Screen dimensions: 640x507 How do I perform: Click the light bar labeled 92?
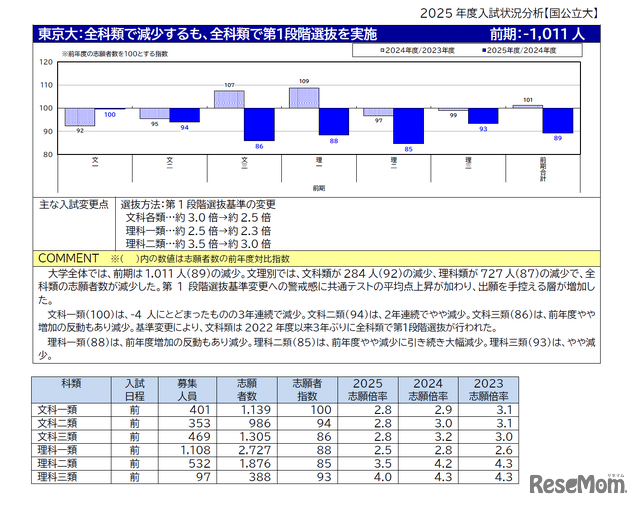80,117
